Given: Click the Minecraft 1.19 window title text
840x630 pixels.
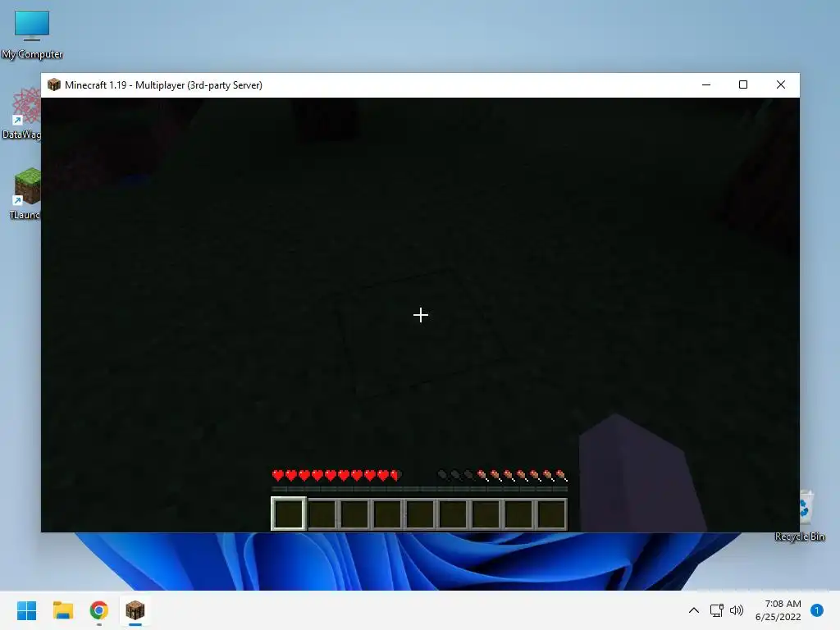Looking at the screenshot, I should point(163,85).
